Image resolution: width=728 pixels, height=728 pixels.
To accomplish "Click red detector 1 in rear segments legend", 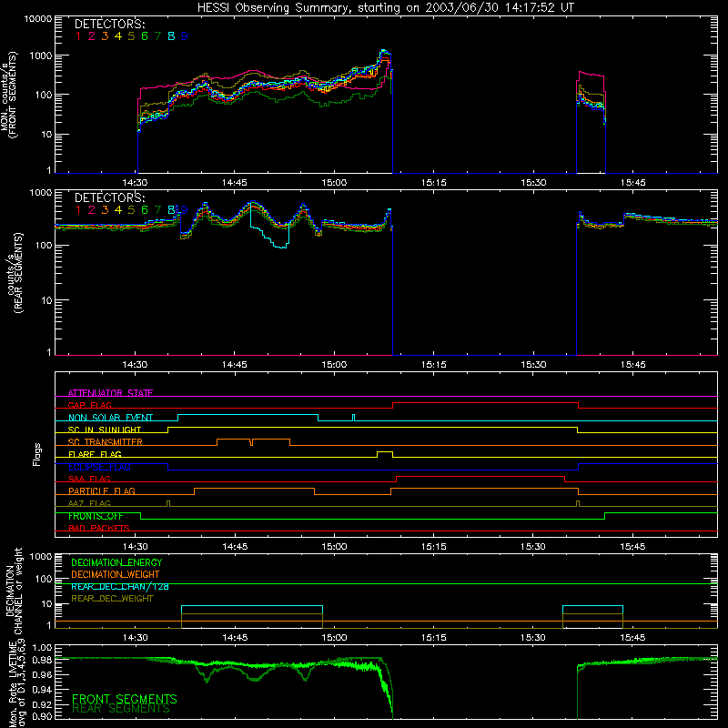I will (x=78, y=210).
